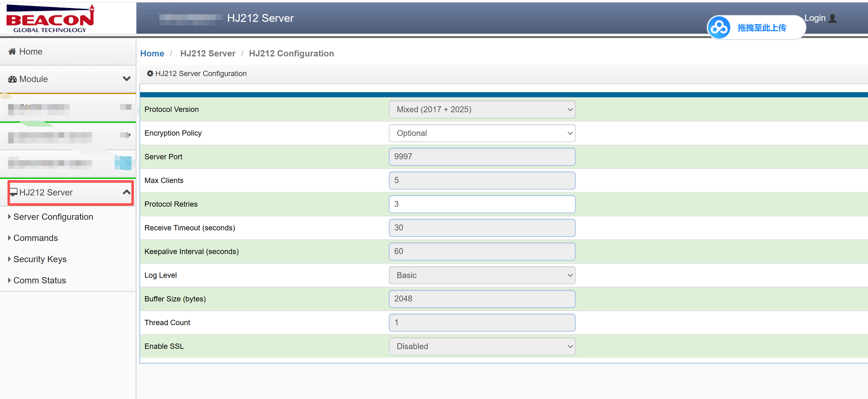Image resolution: width=868 pixels, height=399 pixels.
Task: Click the Beacon Global Technology logo
Action: point(50,19)
